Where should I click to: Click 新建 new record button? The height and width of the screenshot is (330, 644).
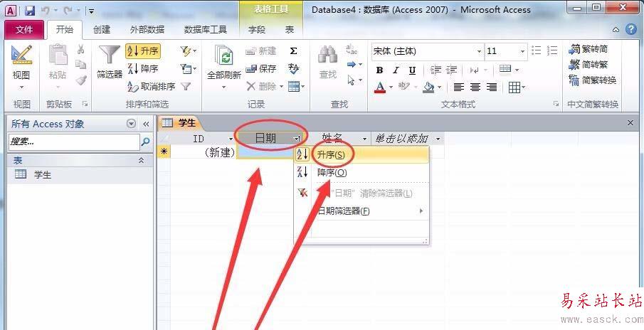click(261, 51)
